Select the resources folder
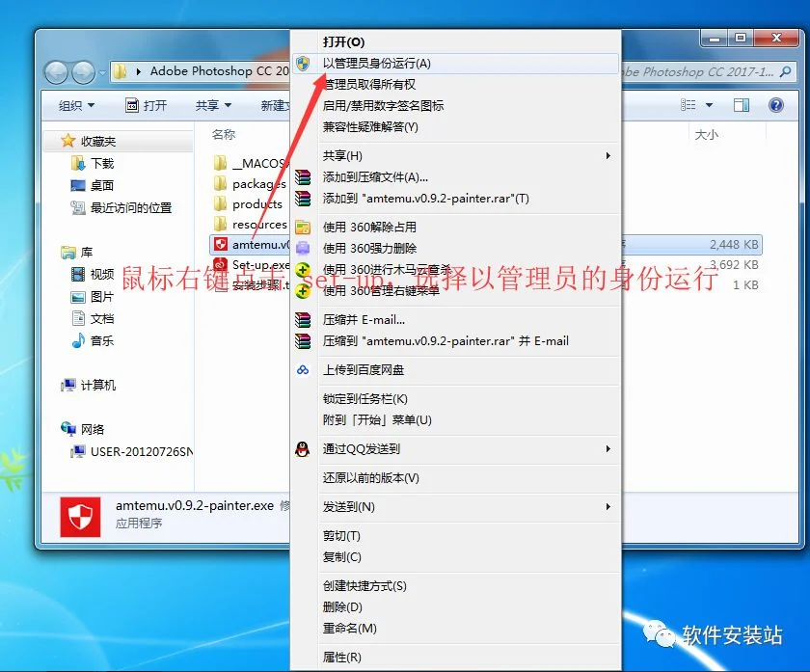810x672 pixels. click(x=250, y=225)
